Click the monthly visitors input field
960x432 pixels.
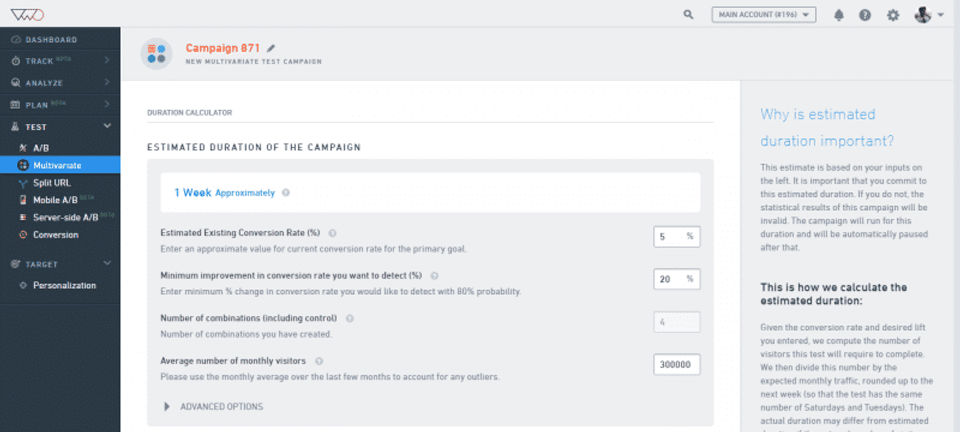(x=676, y=365)
